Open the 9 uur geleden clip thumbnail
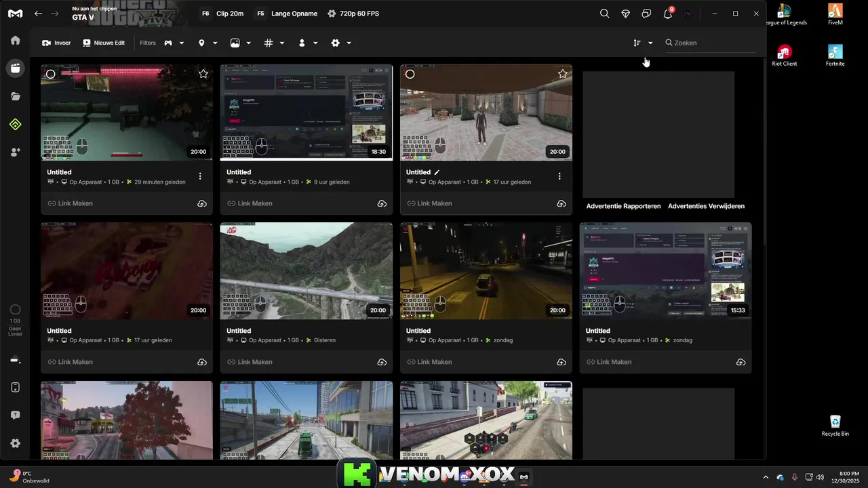The image size is (868, 488). point(307,113)
